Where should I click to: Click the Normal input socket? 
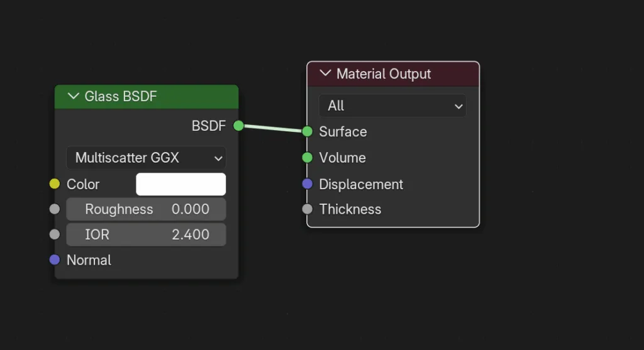pyautogui.click(x=55, y=260)
